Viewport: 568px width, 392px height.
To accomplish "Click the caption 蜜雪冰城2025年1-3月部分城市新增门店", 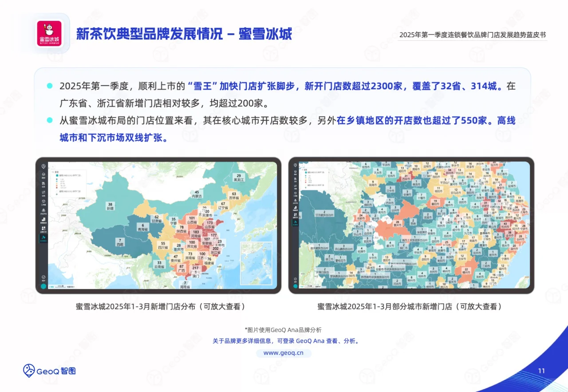I will click(x=385, y=306).
